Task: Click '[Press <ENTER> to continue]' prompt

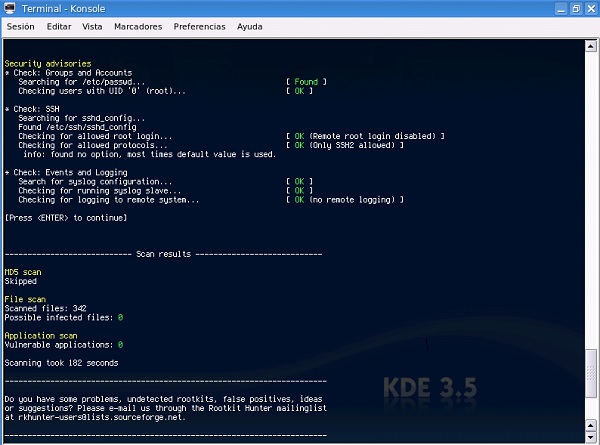Action: 66,218
